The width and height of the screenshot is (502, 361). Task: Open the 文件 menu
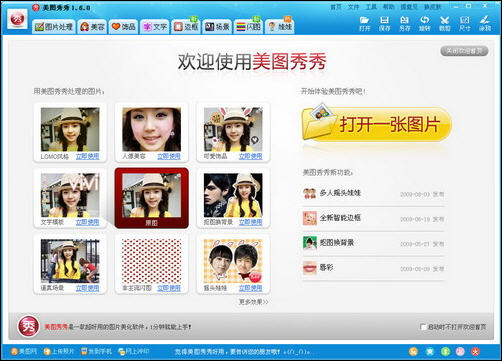tap(353, 7)
